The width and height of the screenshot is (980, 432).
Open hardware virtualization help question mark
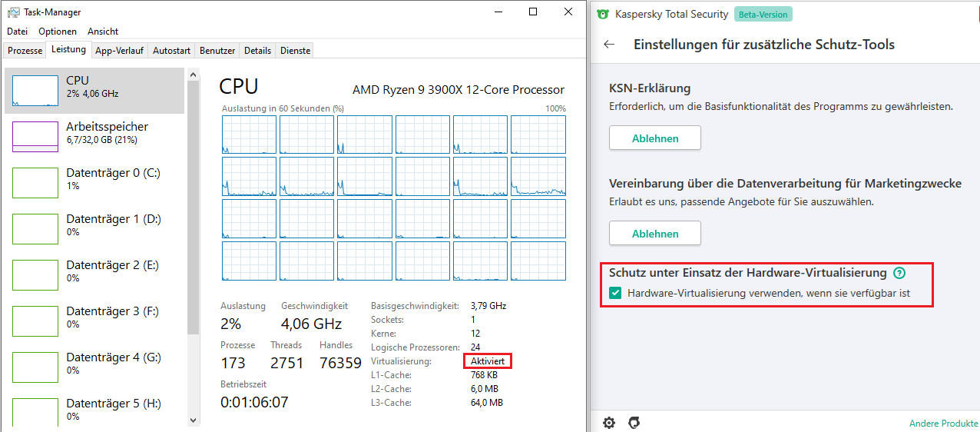click(x=899, y=273)
